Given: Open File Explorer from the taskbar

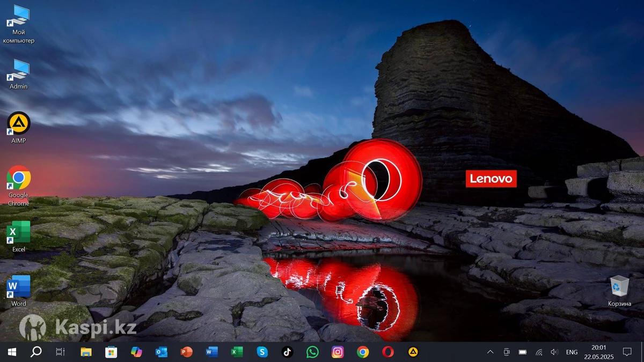Looking at the screenshot, I should (x=86, y=352).
